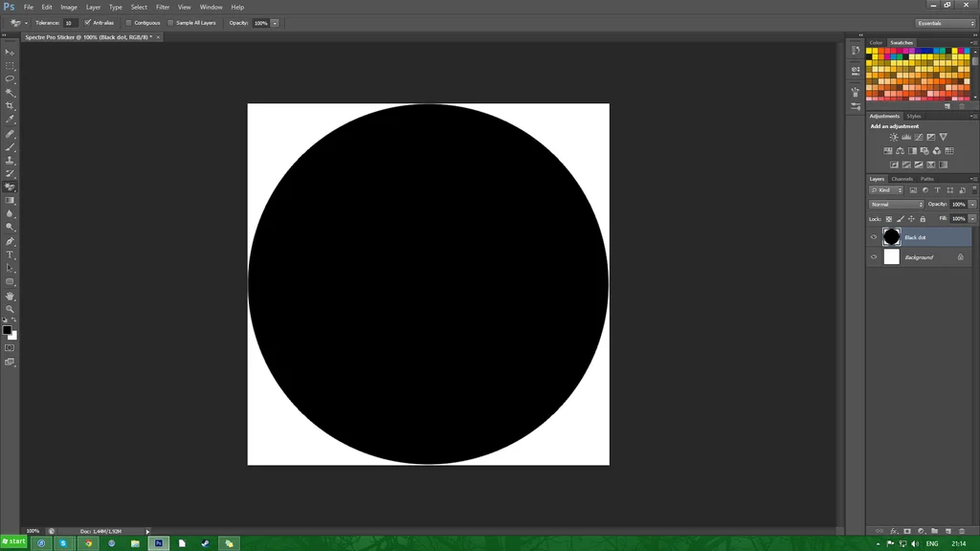Open options bar Opacity dropdown arrow
The image size is (980, 551).
pos(275,23)
